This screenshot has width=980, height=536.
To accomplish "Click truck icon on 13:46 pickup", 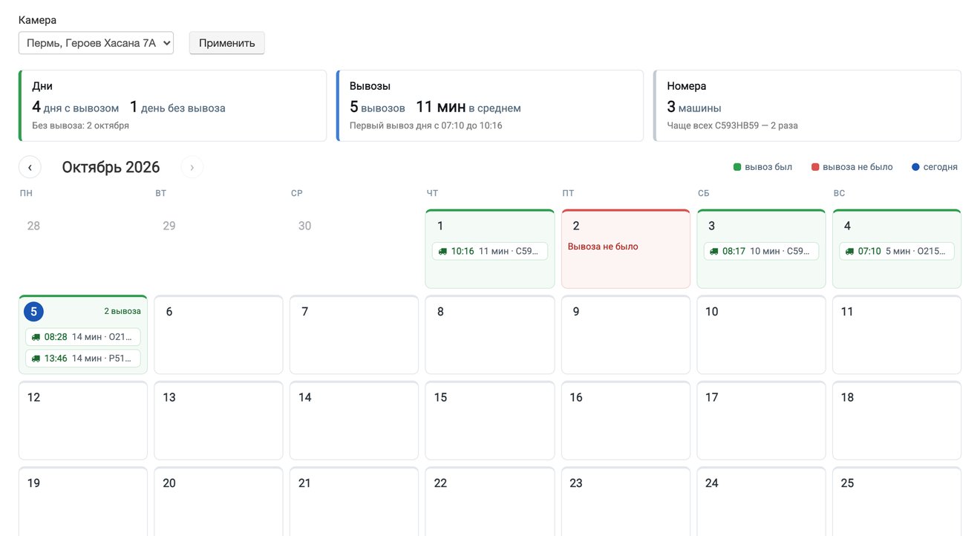I will click(x=36, y=359).
